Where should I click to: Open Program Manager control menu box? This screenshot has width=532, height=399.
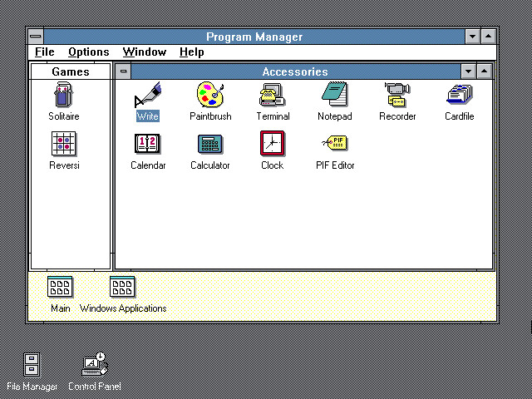tap(36, 37)
